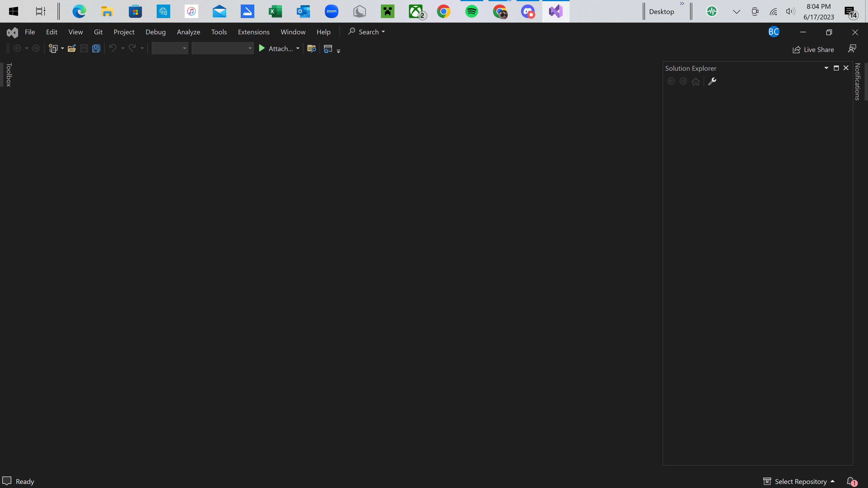Click the Find in Files icon
868x488 pixels.
click(311, 49)
